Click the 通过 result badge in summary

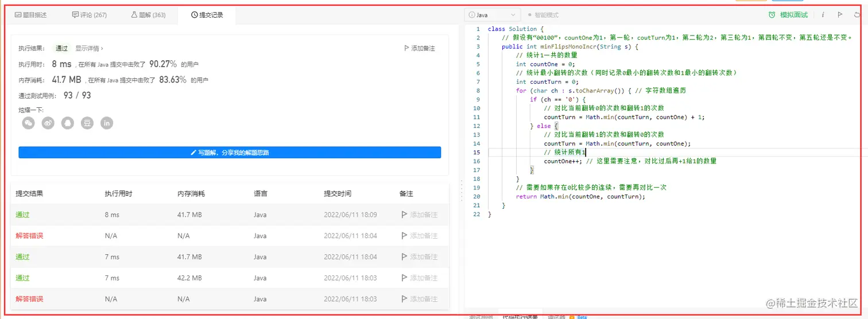pyautogui.click(x=61, y=49)
